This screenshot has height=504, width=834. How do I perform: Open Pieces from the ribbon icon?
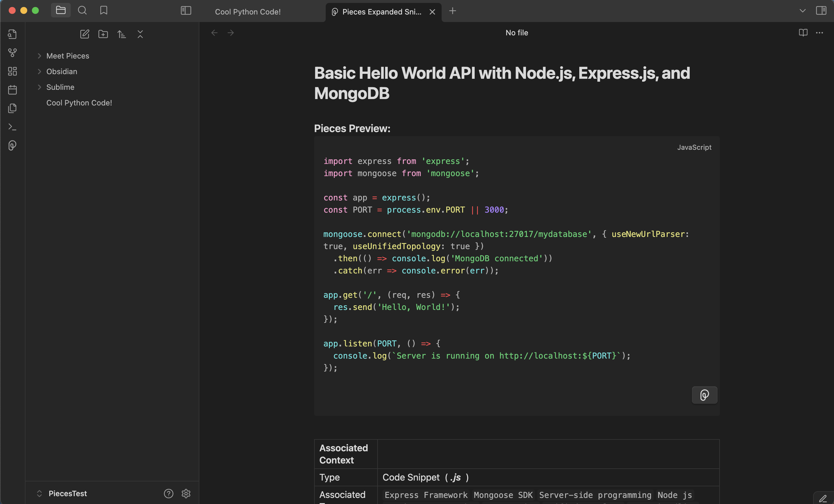[12, 145]
